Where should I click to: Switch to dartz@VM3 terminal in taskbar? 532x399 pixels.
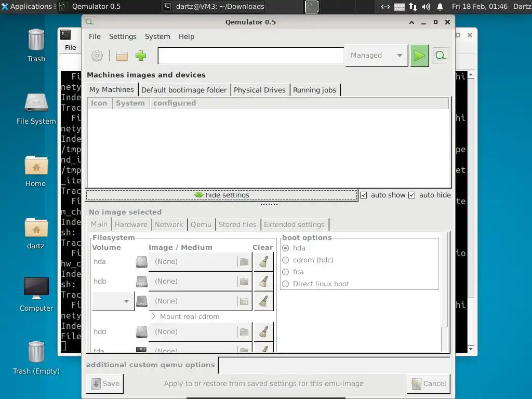tap(214, 6)
